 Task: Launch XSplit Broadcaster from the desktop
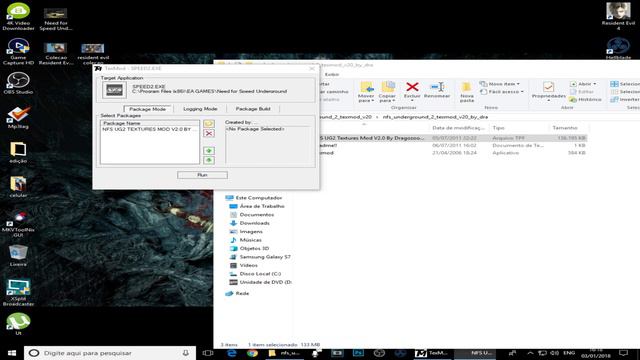tap(18, 293)
